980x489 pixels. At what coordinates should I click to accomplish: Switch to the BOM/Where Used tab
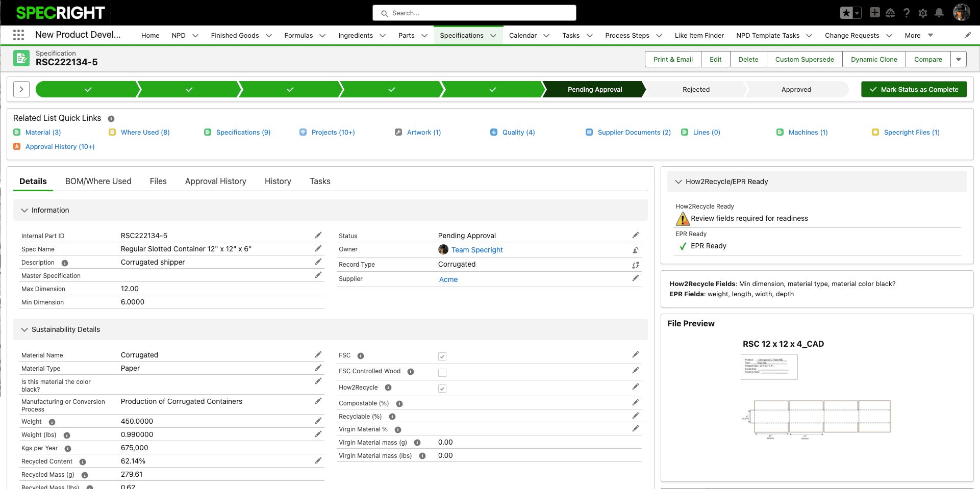point(98,181)
